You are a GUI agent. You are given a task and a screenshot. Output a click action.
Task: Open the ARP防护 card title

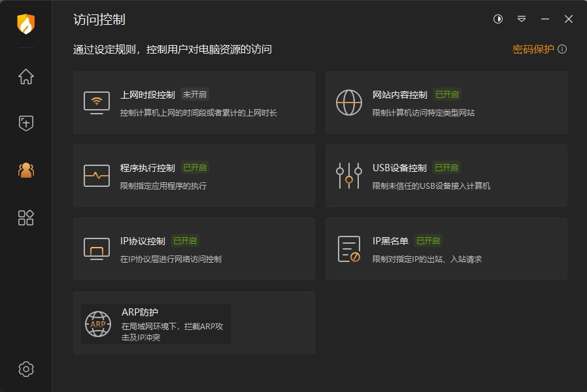click(140, 312)
